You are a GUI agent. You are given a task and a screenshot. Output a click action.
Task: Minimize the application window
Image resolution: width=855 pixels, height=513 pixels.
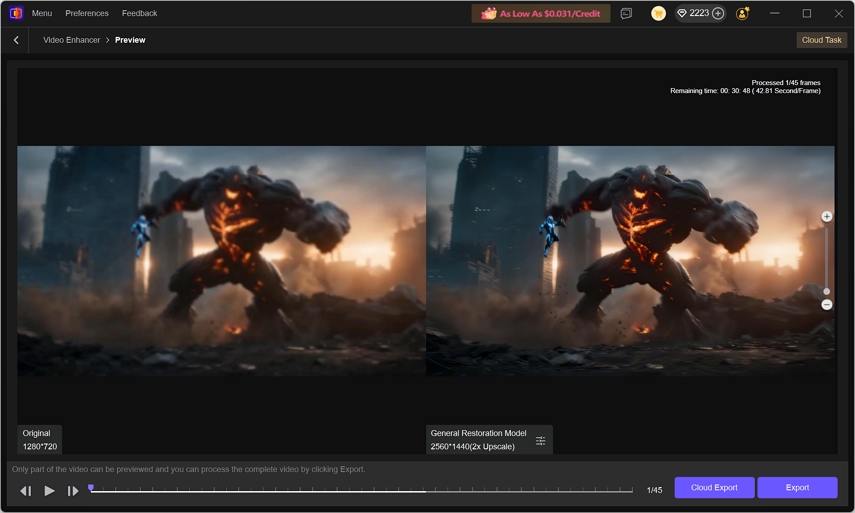[774, 13]
